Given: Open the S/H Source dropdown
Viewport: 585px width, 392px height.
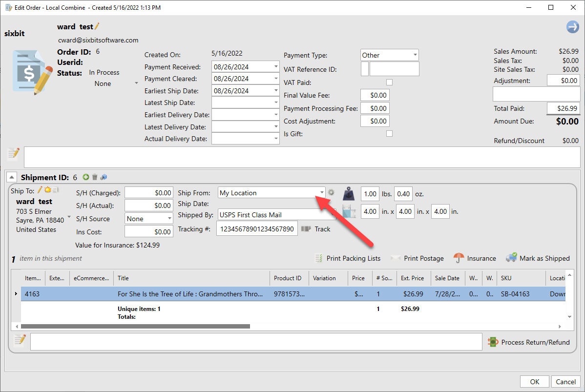Looking at the screenshot, I should 169,219.
